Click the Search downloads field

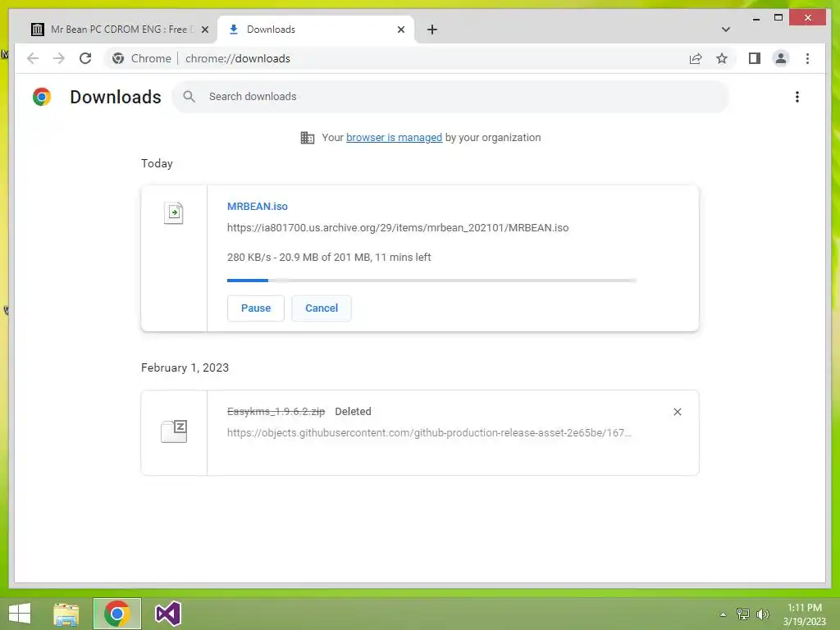[450, 97]
